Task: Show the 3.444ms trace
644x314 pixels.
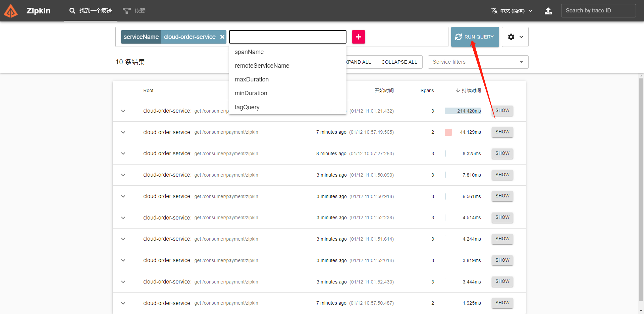Action: [x=502, y=281]
